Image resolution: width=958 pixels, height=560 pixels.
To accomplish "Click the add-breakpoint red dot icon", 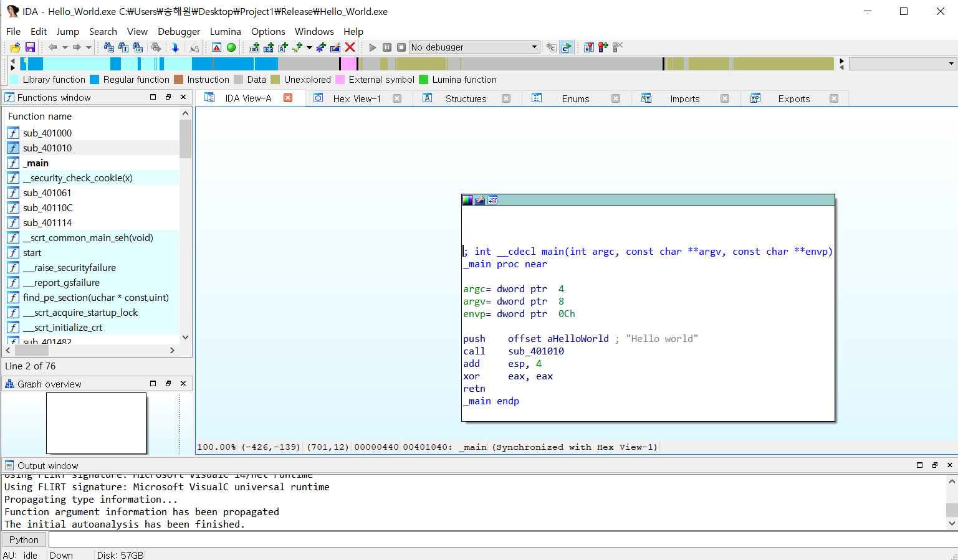I will coord(603,47).
